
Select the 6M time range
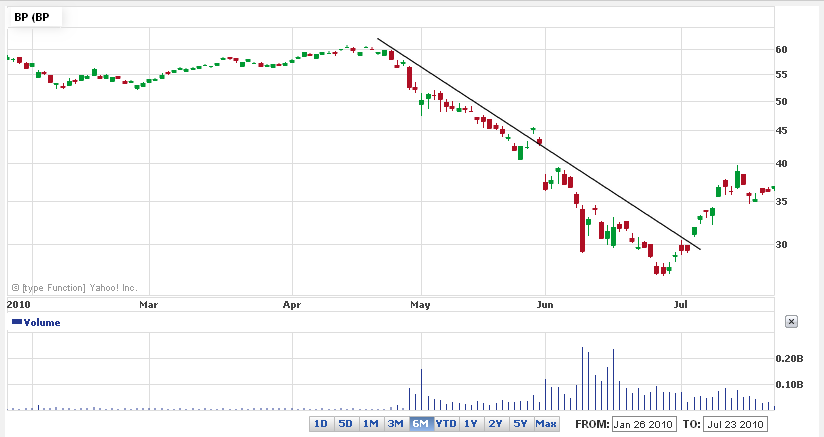[420, 423]
